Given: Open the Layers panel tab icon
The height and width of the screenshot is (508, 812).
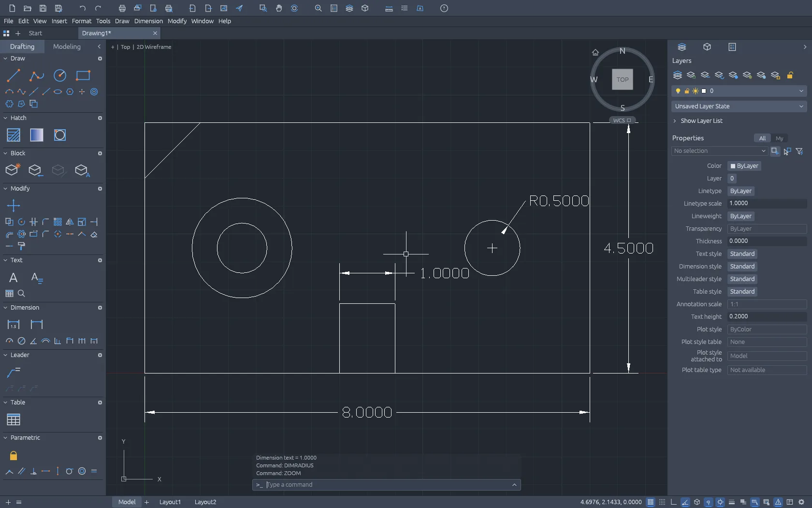Looking at the screenshot, I should 682,47.
